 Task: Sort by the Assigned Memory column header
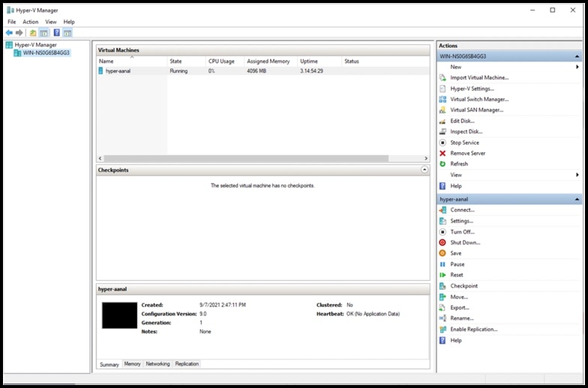pos(271,61)
